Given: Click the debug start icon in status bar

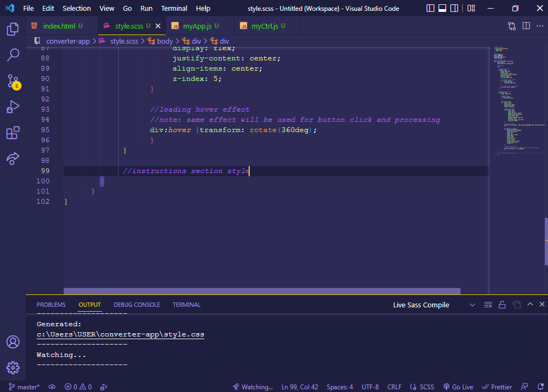Looking at the screenshot, I should 104,387.
